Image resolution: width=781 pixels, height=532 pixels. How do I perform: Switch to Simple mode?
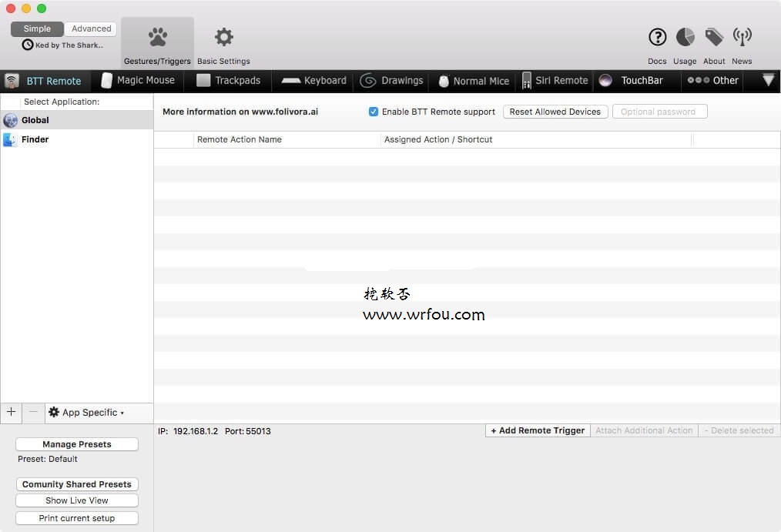click(37, 28)
